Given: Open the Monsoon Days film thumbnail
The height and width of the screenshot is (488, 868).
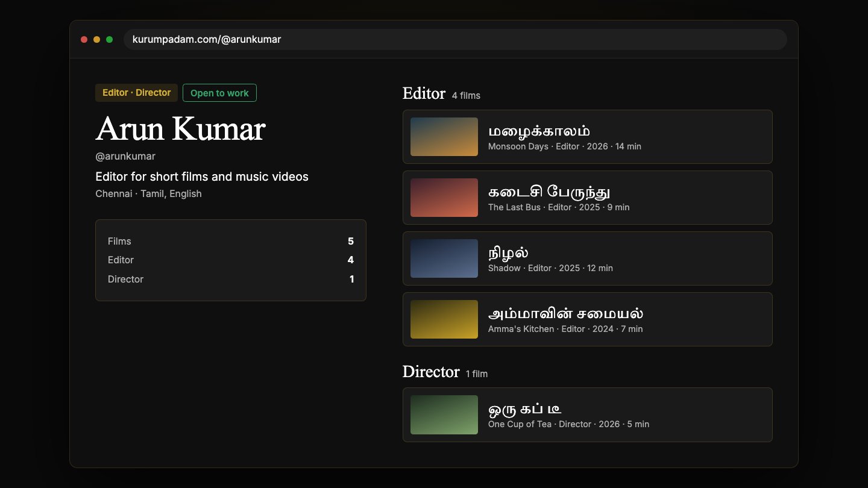Looking at the screenshot, I should tap(444, 137).
